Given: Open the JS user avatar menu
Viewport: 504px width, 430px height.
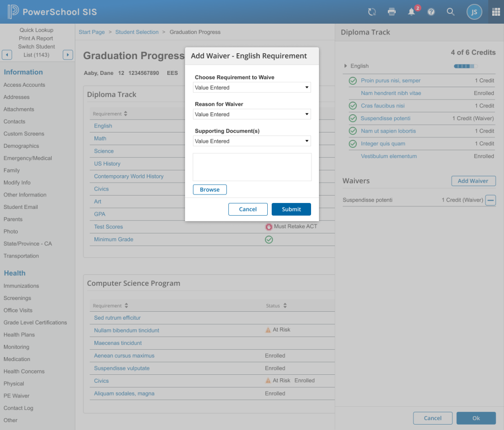Looking at the screenshot, I should pyautogui.click(x=474, y=12).
